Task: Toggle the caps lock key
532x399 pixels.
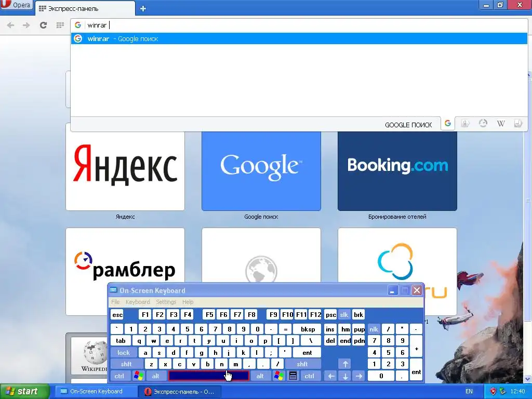Action: [124, 353]
